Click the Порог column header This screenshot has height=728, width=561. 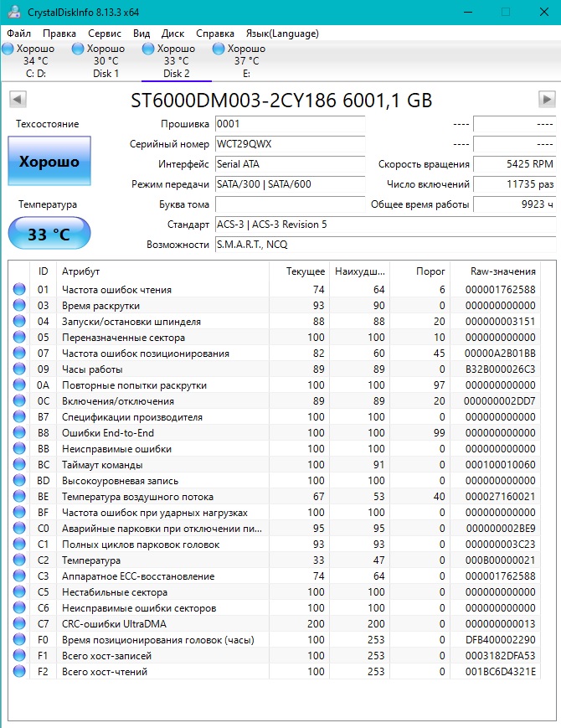coord(419,271)
